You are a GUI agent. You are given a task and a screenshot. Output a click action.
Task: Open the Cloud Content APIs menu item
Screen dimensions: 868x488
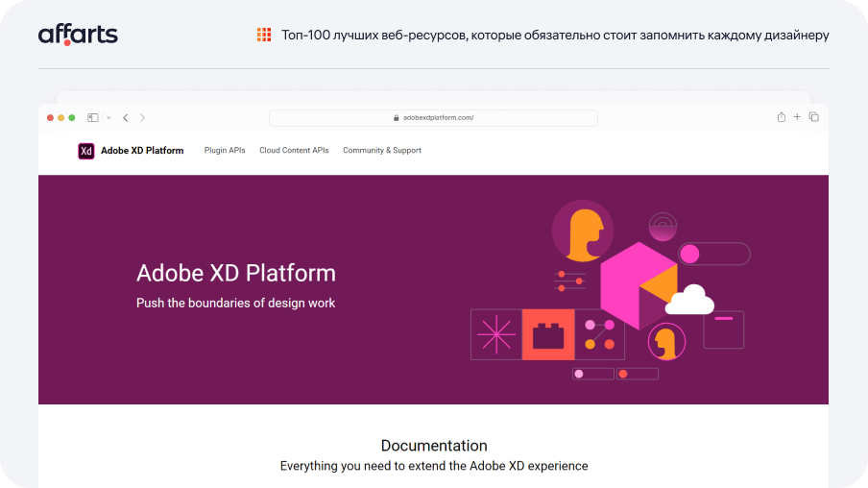coord(294,150)
